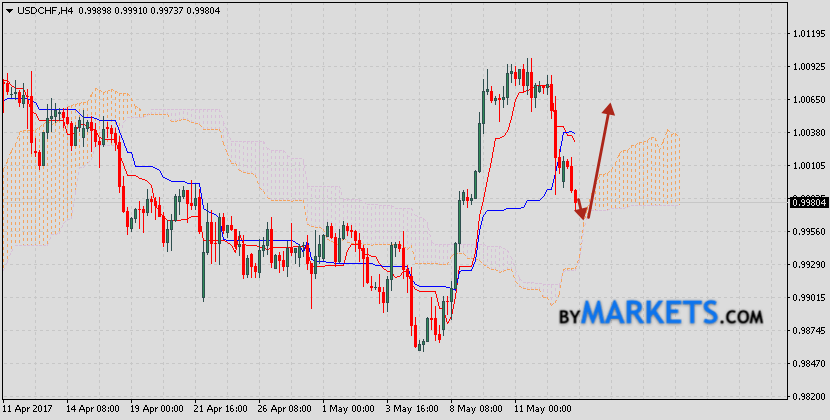The width and height of the screenshot is (830, 420).
Task: Click the 0.99015 price axis label
Action: 808,298
